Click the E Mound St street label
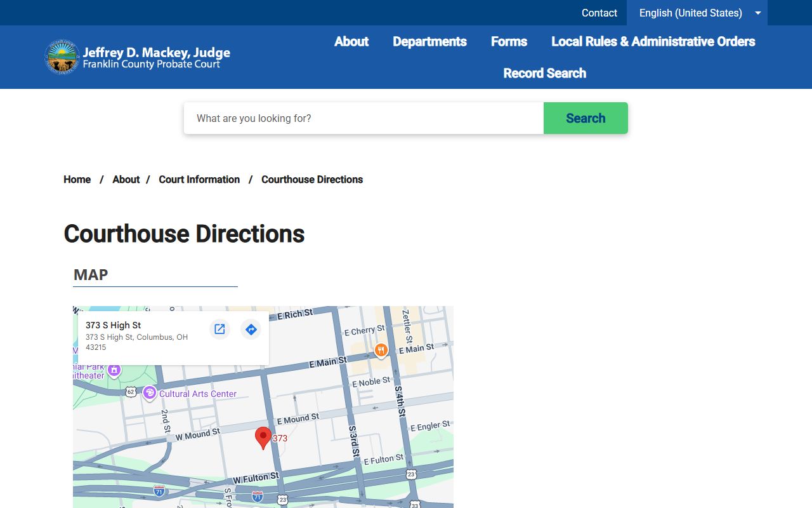Image resolution: width=812 pixels, height=508 pixels. (298, 419)
